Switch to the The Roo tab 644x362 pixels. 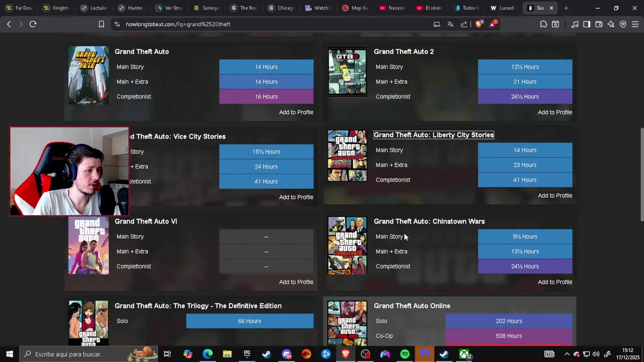[x=244, y=8]
